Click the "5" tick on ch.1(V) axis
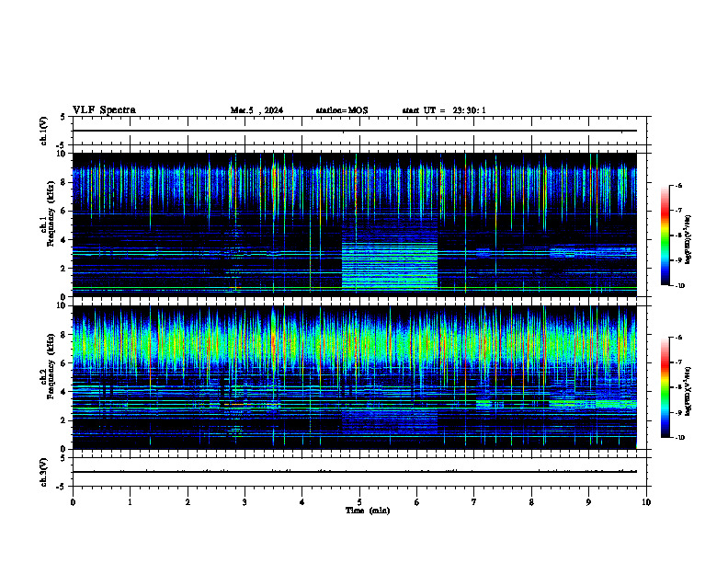This screenshot has width=728, height=563. click(63, 117)
